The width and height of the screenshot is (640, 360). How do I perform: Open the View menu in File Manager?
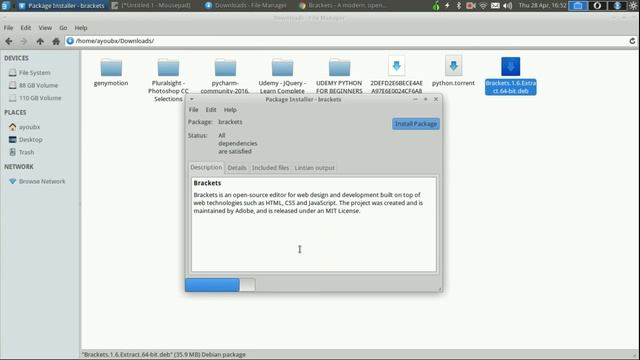point(45,28)
